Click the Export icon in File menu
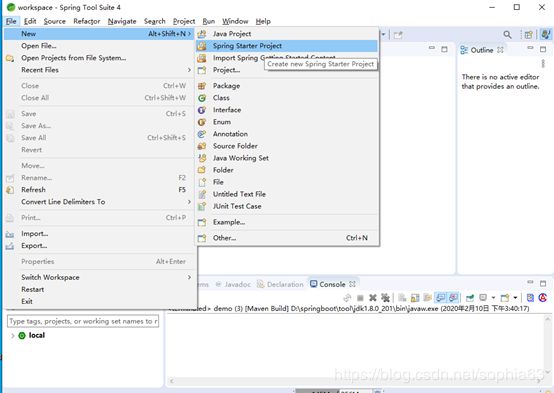 click(x=10, y=246)
